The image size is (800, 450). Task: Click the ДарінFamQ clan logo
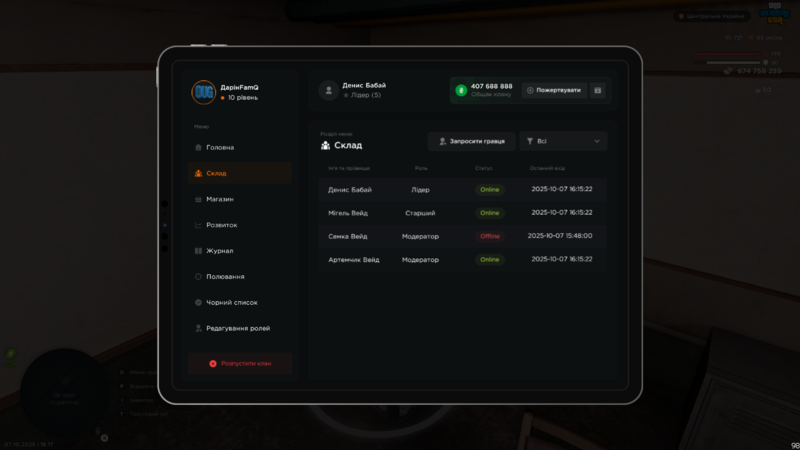204,92
